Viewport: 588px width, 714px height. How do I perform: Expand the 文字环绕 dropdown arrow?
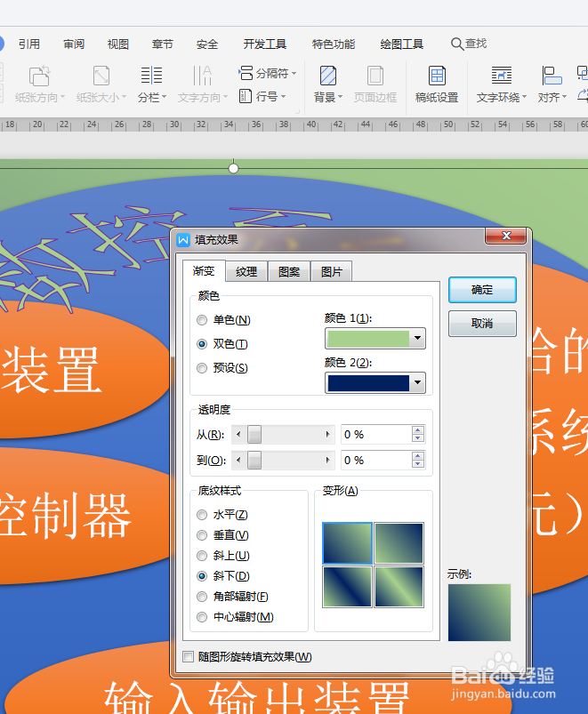tap(524, 97)
